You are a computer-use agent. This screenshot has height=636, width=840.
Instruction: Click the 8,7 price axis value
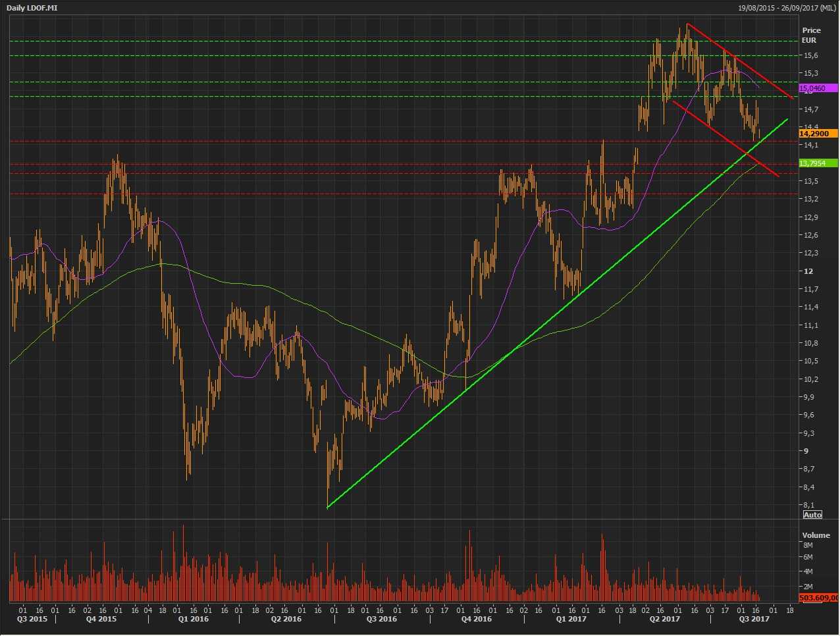[808, 469]
